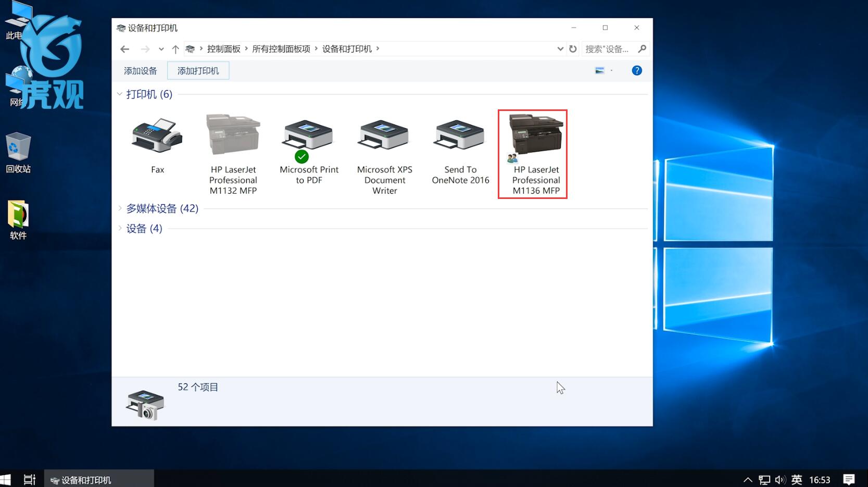The image size is (868, 487).
Task: Click 添加打印机 to add a printer
Action: (x=198, y=71)
